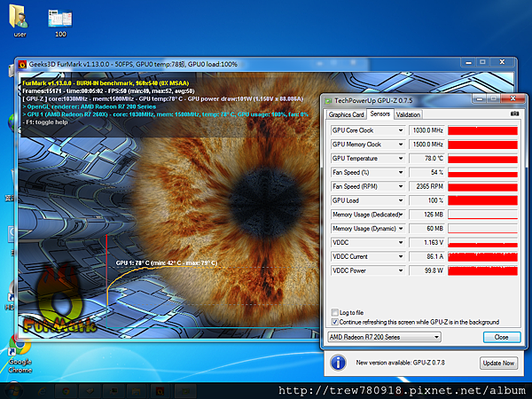Click the OpenGL renderer line in FurMark overlay
Screen dimensions: 532x399
[90, 106]
